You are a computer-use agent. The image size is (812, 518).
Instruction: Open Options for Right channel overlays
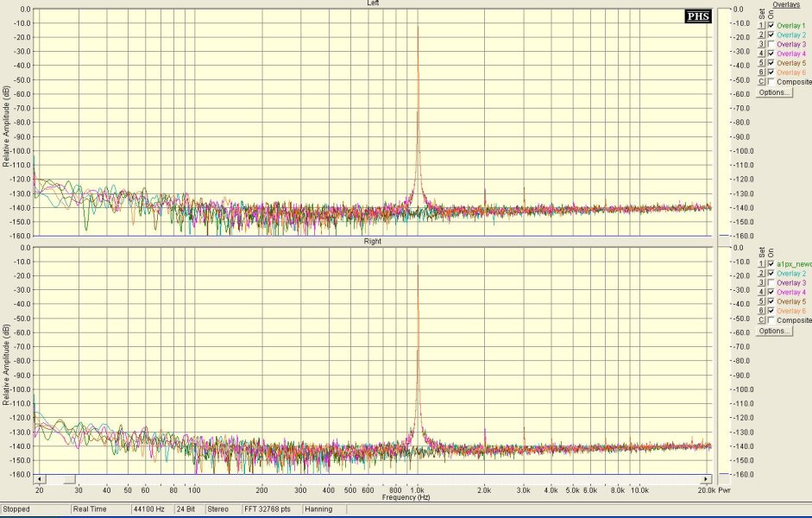774,331
